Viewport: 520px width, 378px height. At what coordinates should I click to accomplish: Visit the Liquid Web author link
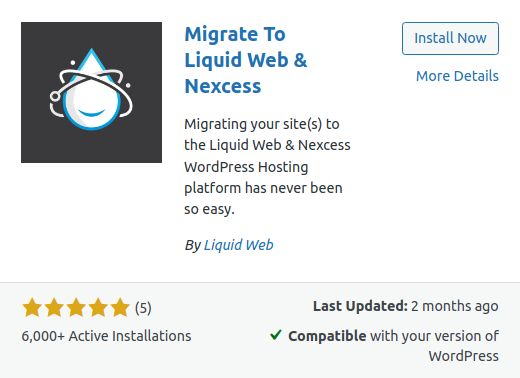pyautogui.click(x=239, y=245)
